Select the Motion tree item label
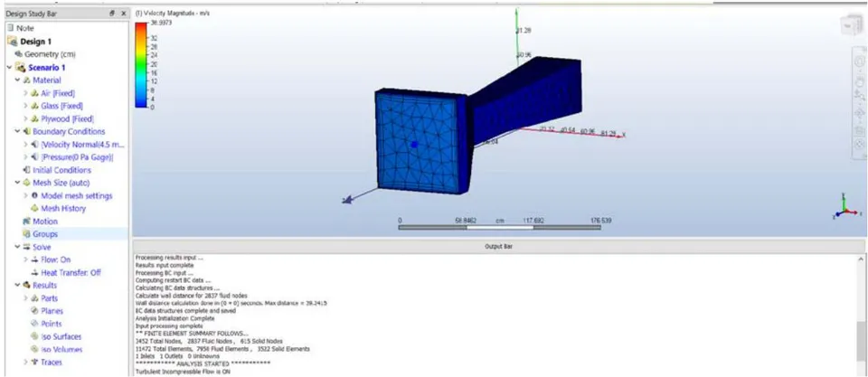The width and height of the screenshot is (868, 377). [x=45, y=221]
